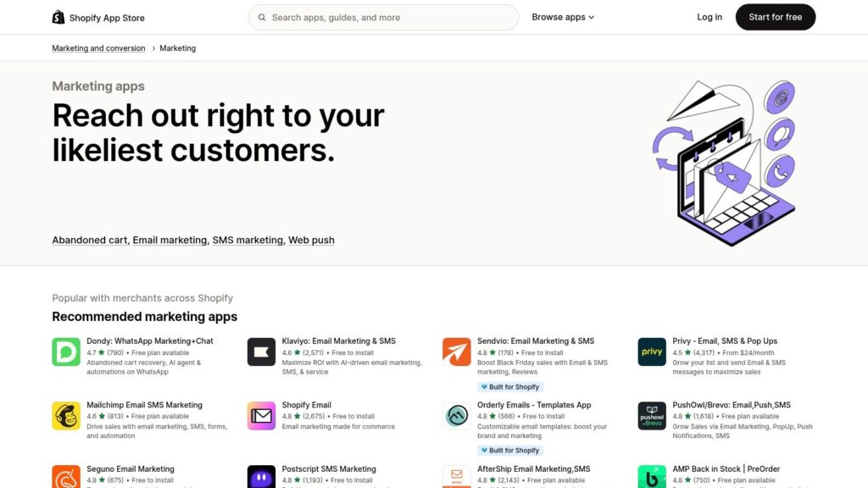The height and width of the screenshot is (488, 868).
Task: Click the Klaviyo Email Marketing app icon
Action: [x=261, y=352]
